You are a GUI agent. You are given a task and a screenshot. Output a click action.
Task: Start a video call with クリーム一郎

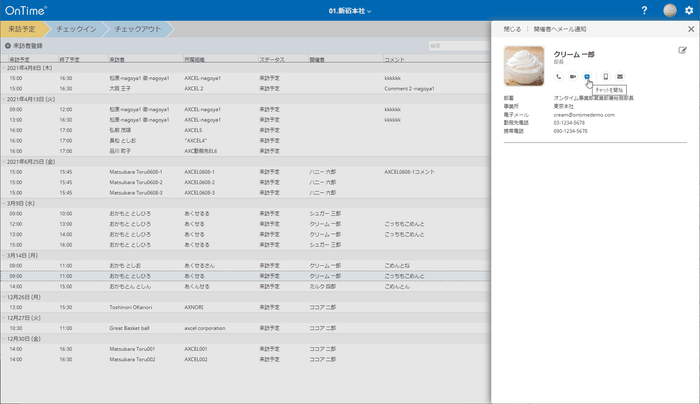573,77
